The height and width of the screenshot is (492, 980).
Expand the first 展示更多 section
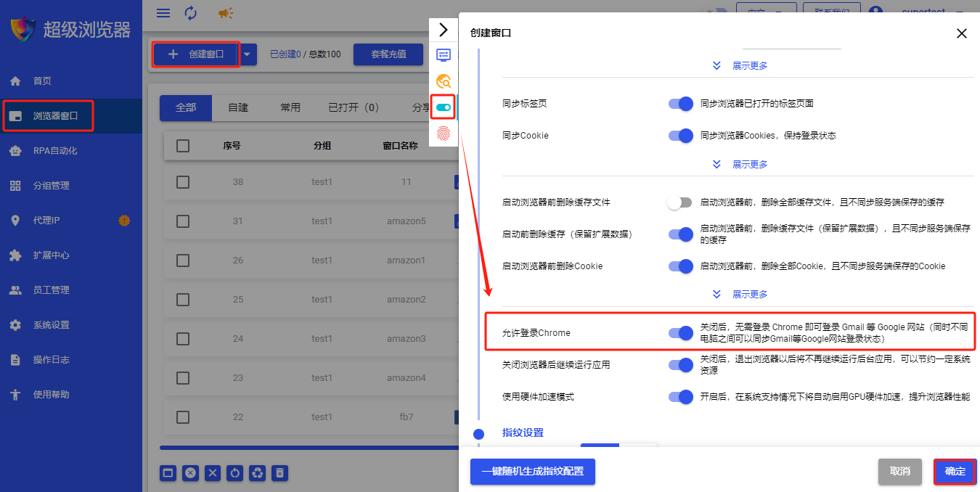tap(750, 65)
